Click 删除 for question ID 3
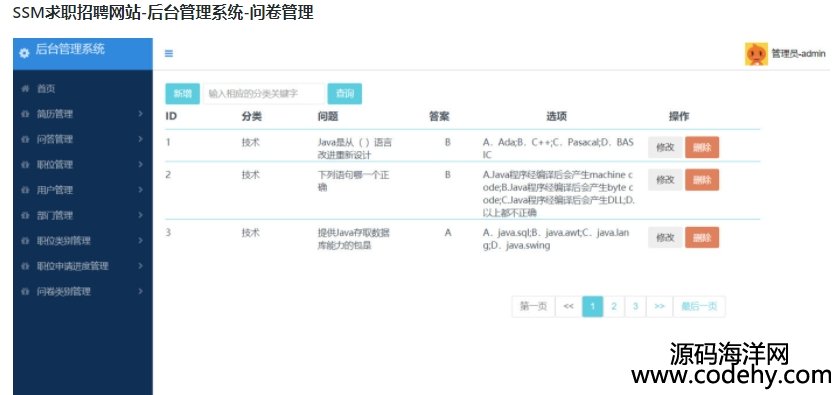 pyautogui.click(x=702, y=238)
